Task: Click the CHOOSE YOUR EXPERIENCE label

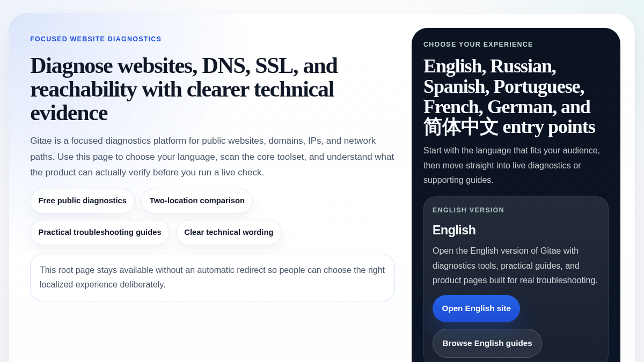Action: click(x=478, y=45)
